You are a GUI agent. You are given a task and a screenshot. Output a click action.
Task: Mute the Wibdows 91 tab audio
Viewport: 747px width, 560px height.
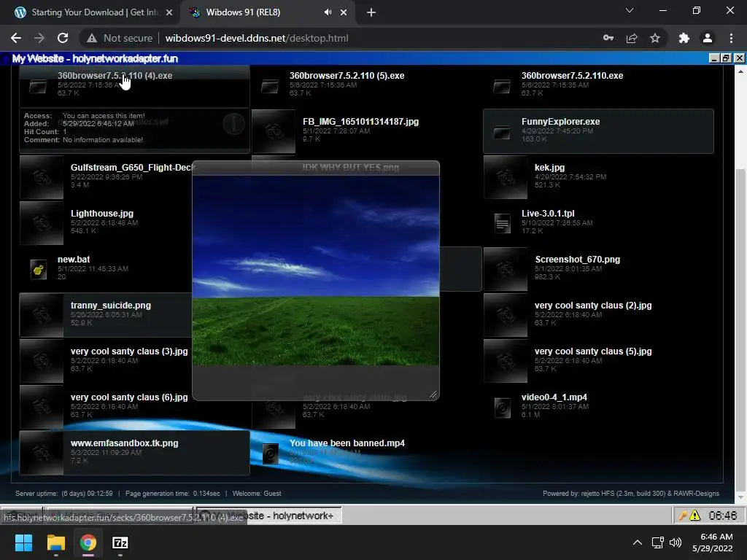(328, 12)
